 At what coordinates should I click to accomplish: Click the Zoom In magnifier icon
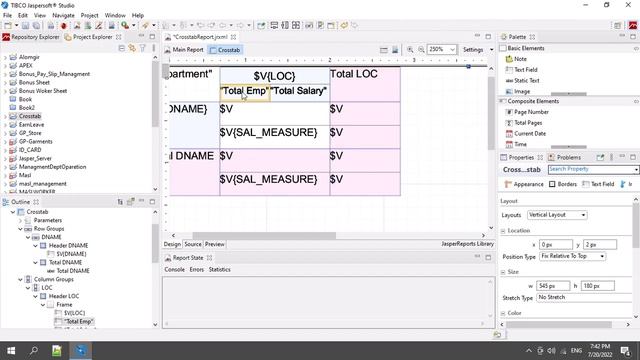410,49
